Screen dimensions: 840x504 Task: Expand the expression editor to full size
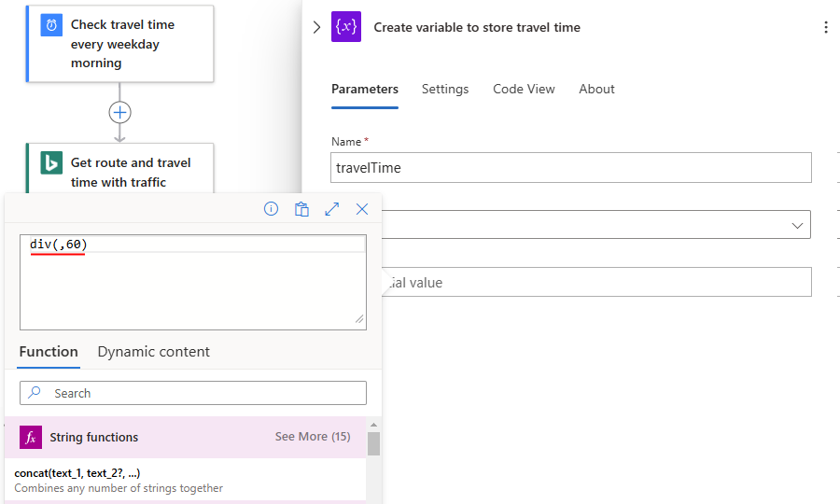click(x=331, y=209)
